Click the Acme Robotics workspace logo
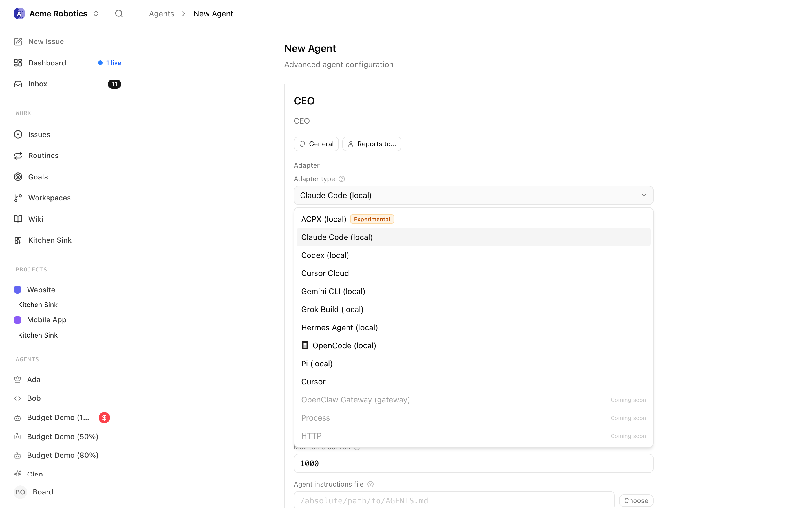 [x=19, y=14]
